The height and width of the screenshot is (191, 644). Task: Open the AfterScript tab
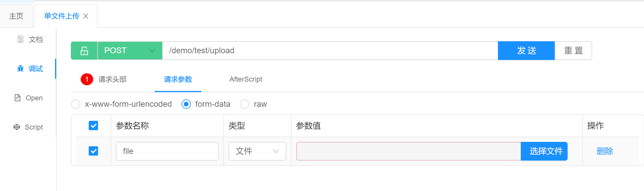pos(246,79)
